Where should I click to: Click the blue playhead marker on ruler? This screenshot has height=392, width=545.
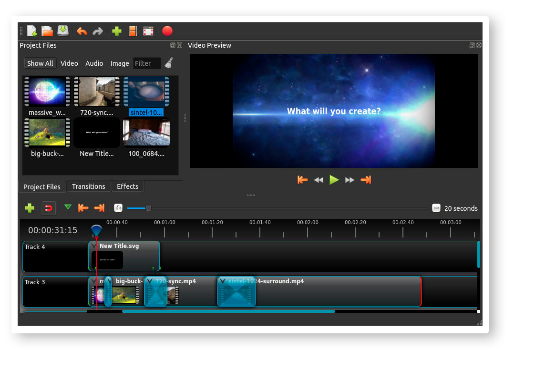coord(96,231)
